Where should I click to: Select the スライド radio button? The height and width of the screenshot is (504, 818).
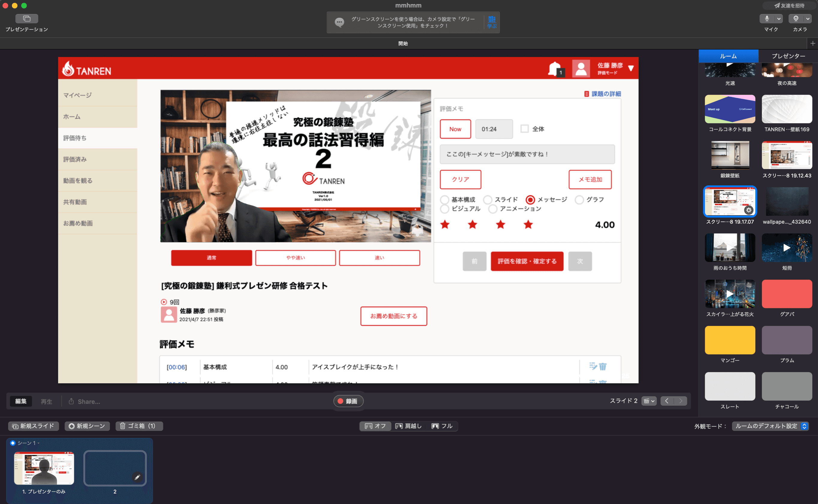[488, 200]
